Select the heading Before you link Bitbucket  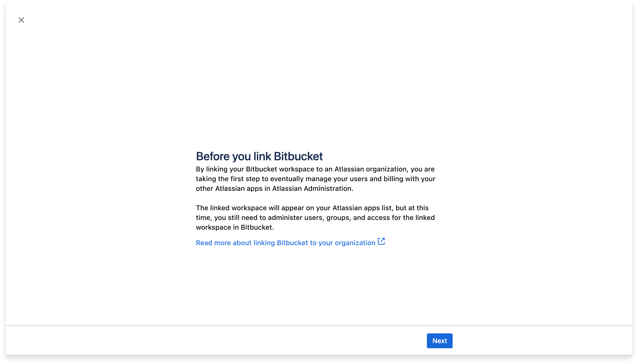pos(259,156)
